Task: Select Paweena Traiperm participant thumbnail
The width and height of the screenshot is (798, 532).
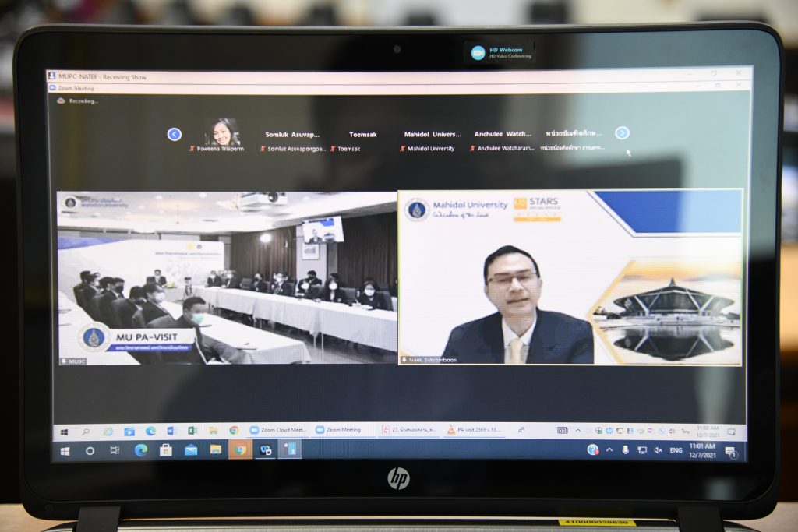Action: pos(222,132)
